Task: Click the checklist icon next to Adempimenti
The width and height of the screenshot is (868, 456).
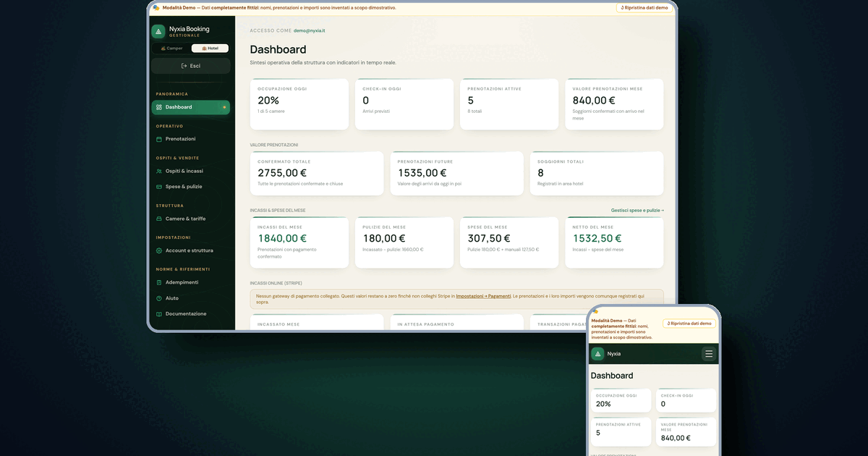Action: pos(159,282)
